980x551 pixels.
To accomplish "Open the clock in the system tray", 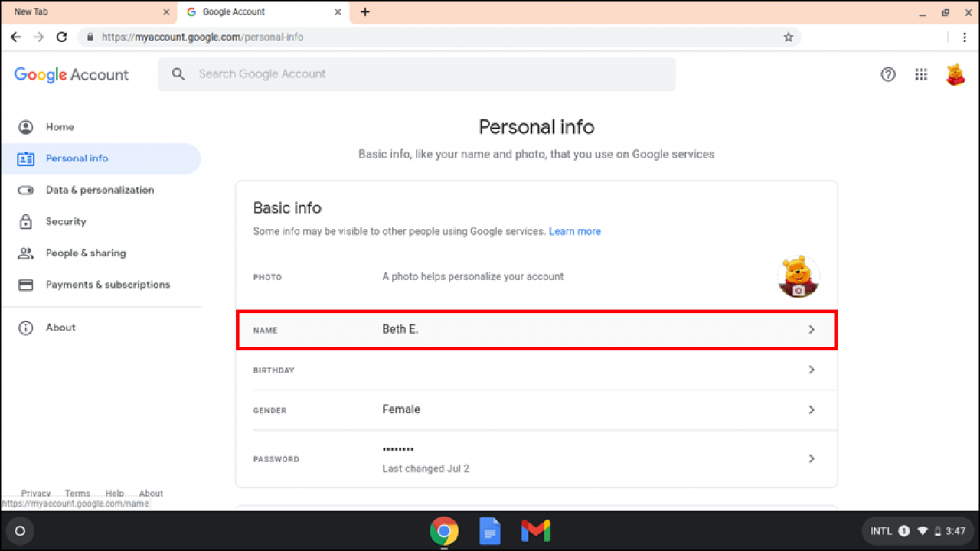I will point(956,530).
